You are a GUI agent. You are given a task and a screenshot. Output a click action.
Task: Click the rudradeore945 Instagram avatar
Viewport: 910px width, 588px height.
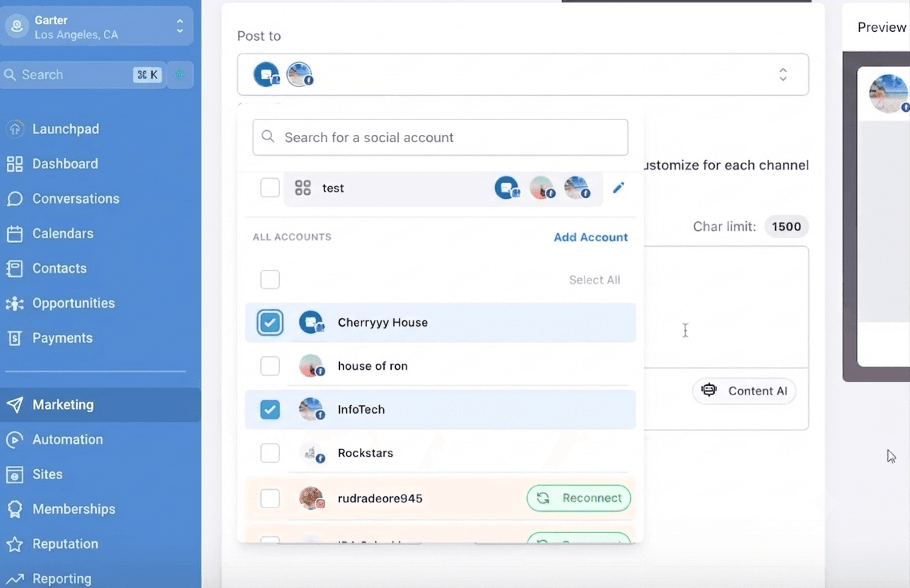(x=311, y=498)
